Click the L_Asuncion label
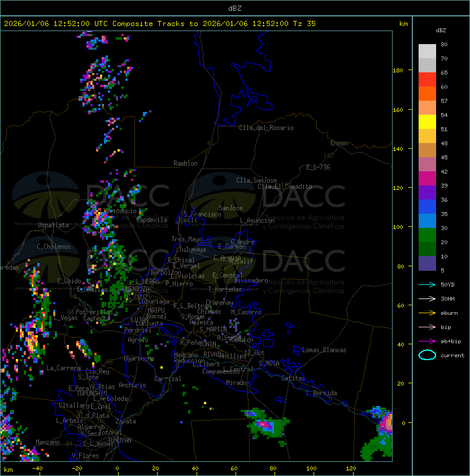The width and height of the screenshot is (470, 476). click(257, 220)
